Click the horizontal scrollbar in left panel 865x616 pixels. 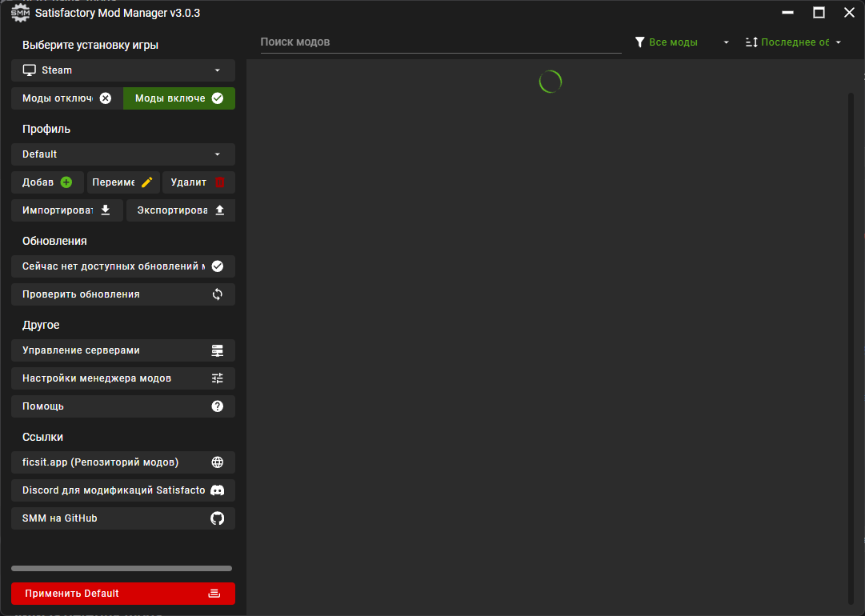tap(122, 568)
